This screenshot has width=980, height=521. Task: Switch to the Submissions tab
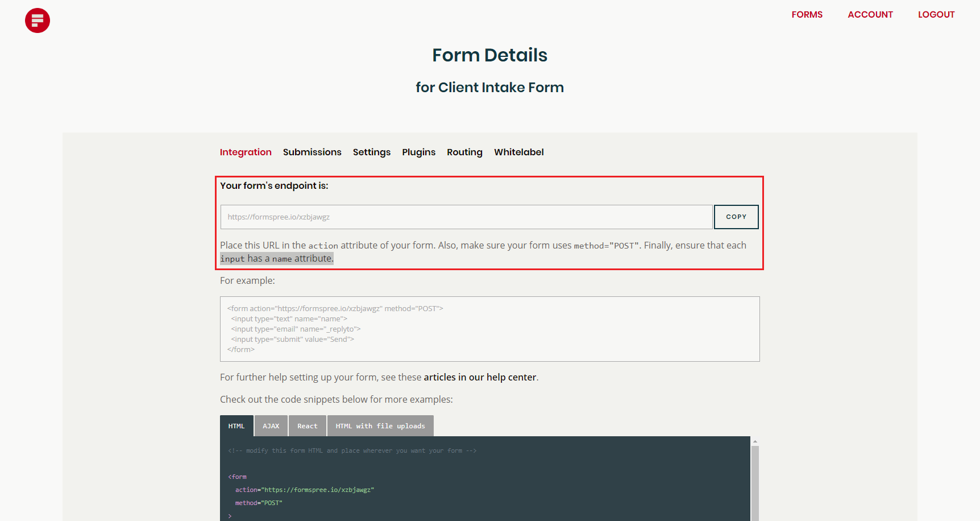[x=312, y=152]
